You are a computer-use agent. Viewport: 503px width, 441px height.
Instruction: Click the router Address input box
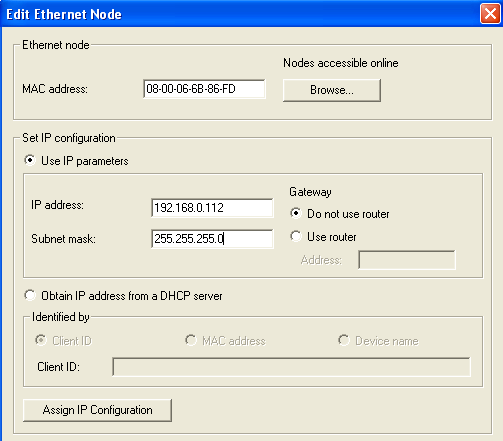pos(407,260)
